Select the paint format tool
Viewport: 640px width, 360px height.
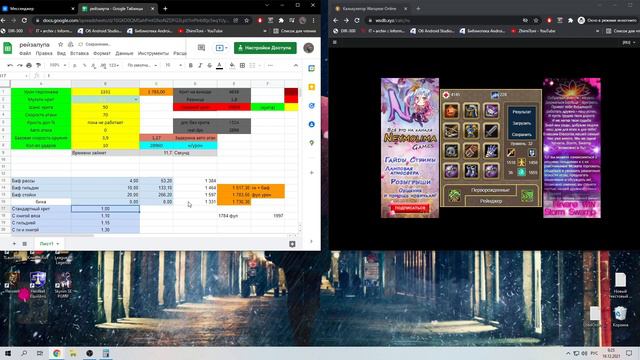click(39, 65)
